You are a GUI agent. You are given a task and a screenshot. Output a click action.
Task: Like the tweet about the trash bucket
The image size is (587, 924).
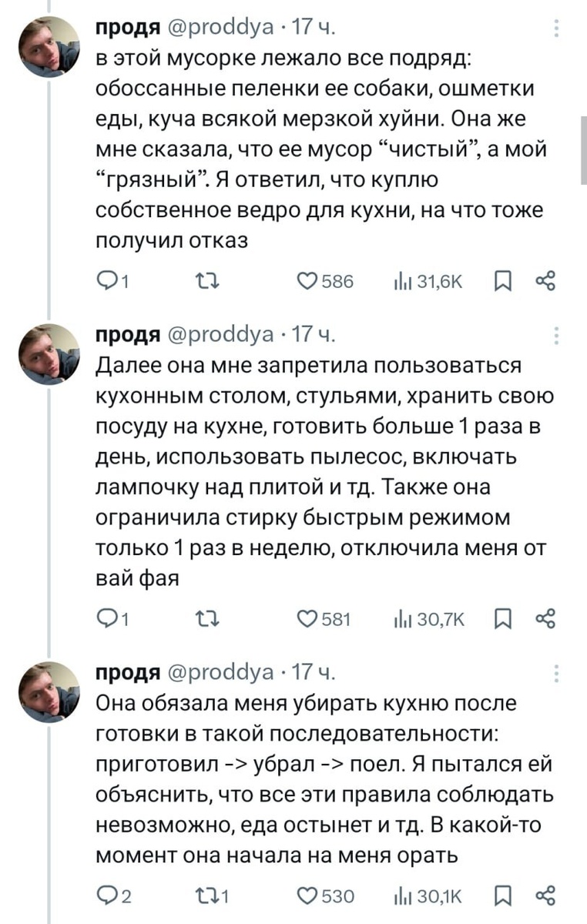click(307, 282)
